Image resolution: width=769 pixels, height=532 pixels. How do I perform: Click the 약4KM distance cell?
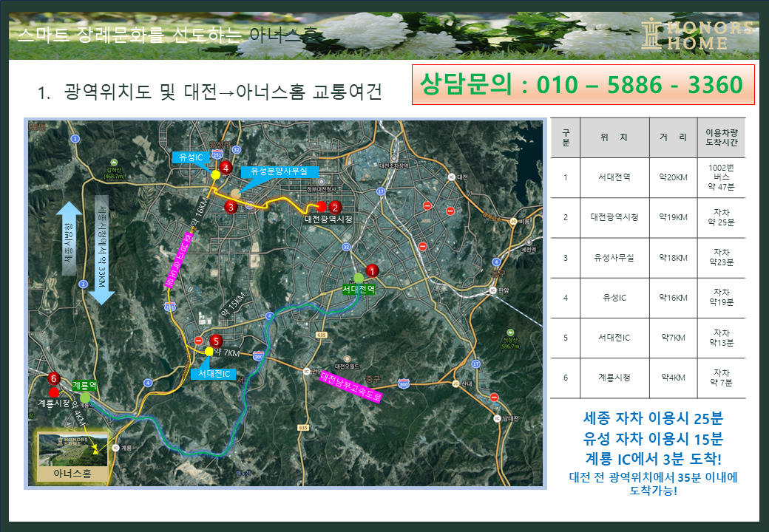(x=674, y=377)
